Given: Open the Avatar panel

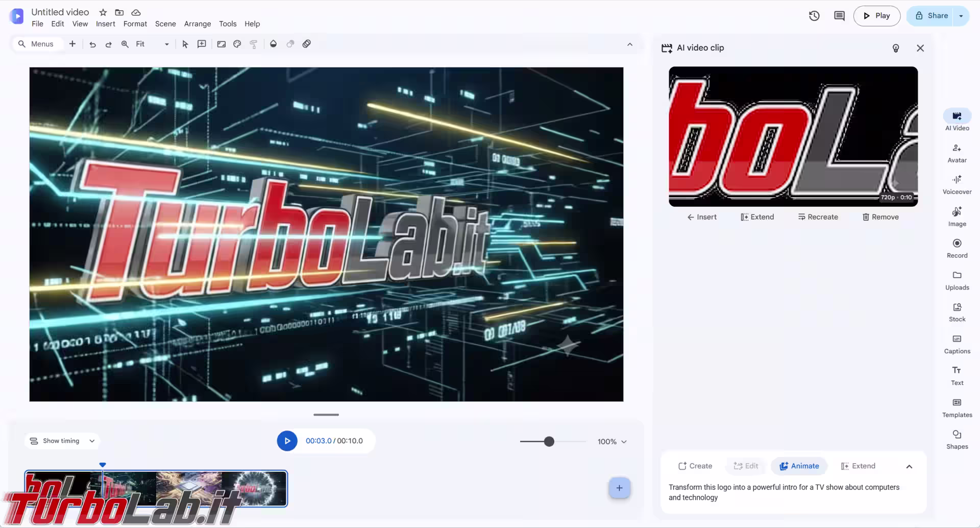Looking at the screenshot, I should 957,153.
